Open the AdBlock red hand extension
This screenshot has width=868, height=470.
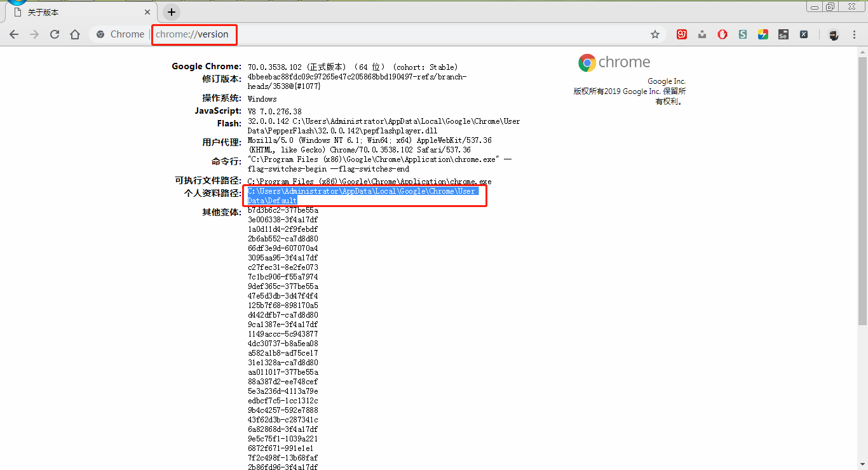(x=722, y=34)
